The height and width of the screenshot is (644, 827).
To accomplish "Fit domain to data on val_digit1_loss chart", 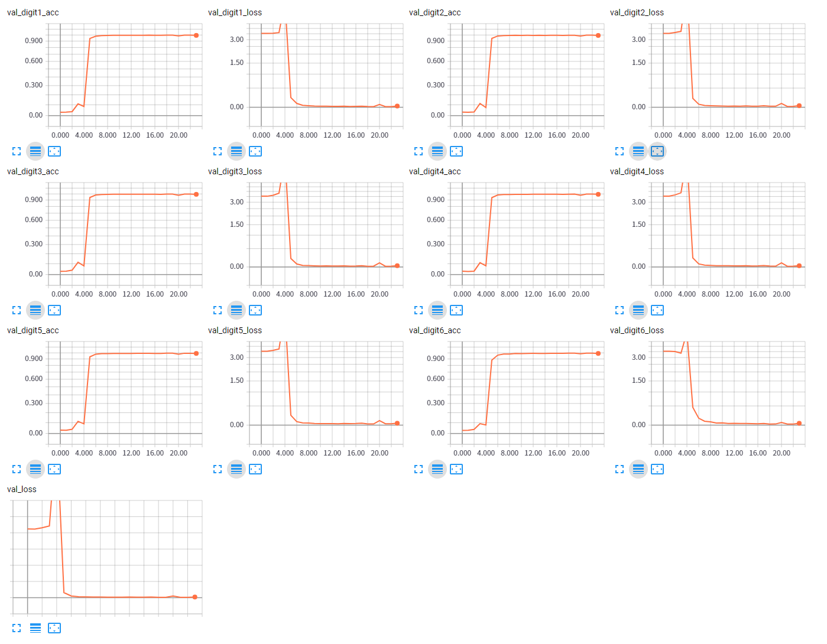I will [255, 151].
